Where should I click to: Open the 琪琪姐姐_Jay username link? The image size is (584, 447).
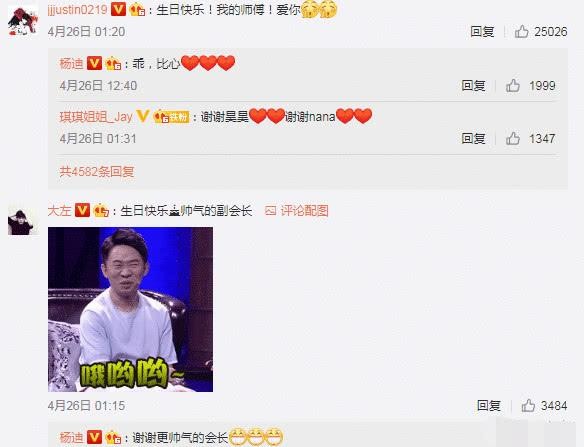pos(96,117)
